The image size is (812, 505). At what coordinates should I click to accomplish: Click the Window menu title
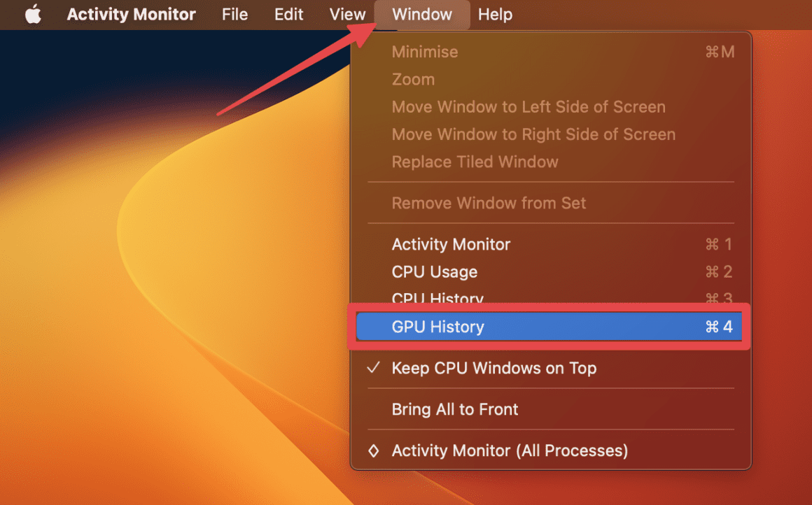(x=421, y=14)
